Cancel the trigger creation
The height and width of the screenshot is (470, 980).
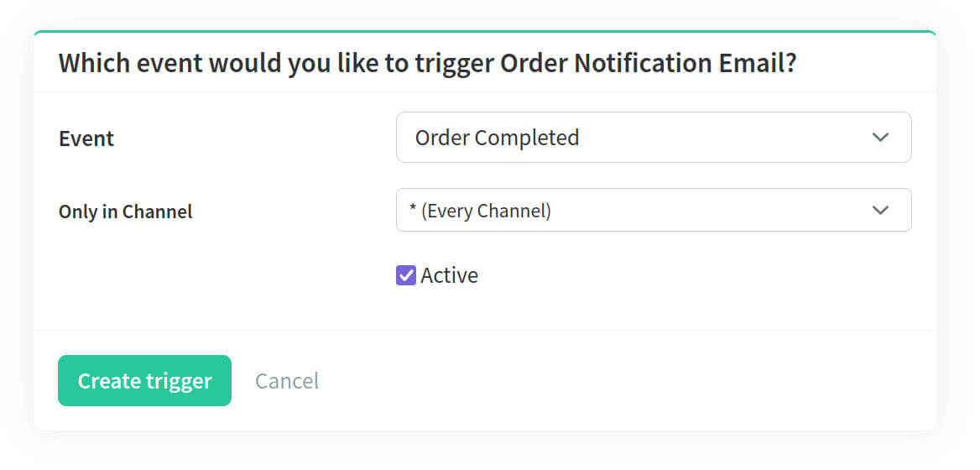pyautogui.click(x=287, y=381)
